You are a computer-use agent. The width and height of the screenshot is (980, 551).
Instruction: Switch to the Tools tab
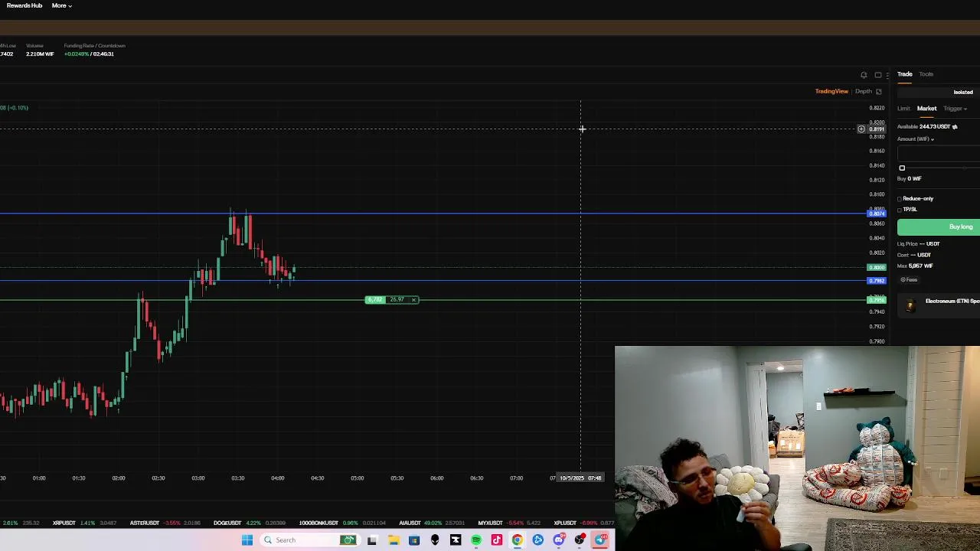tap(926, 74)
